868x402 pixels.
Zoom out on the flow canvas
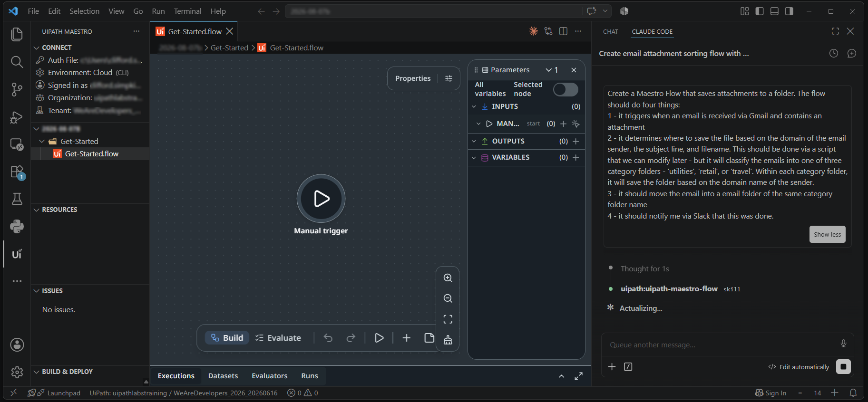click(448, 298)
